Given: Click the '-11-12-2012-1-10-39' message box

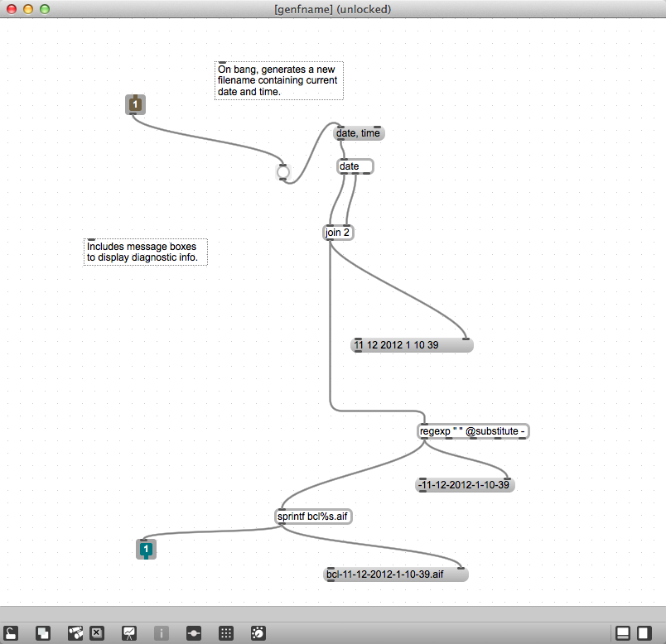Looking at the screenshot, I should tap(465, 485).
